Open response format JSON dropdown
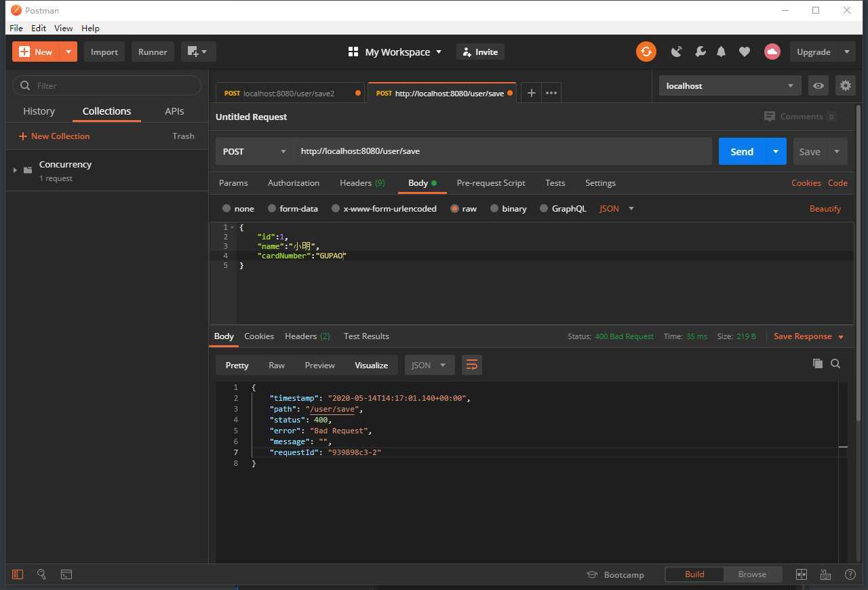 coord(429,365)
